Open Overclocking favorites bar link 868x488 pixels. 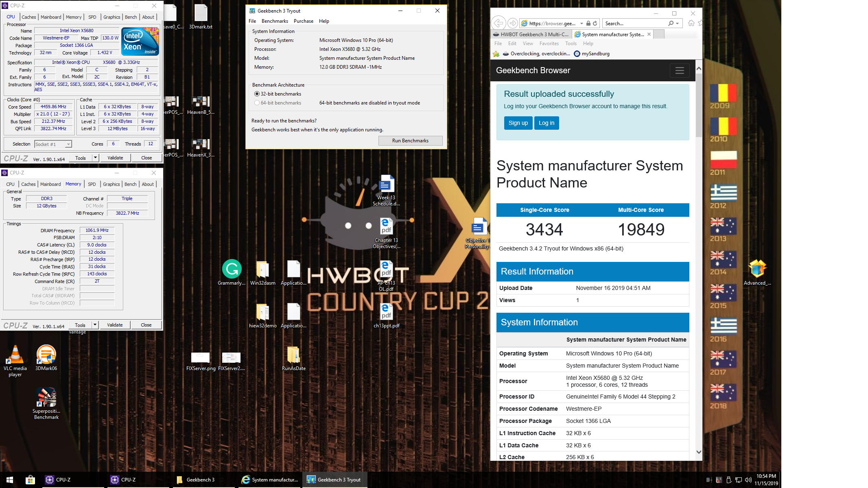(536, 54)
